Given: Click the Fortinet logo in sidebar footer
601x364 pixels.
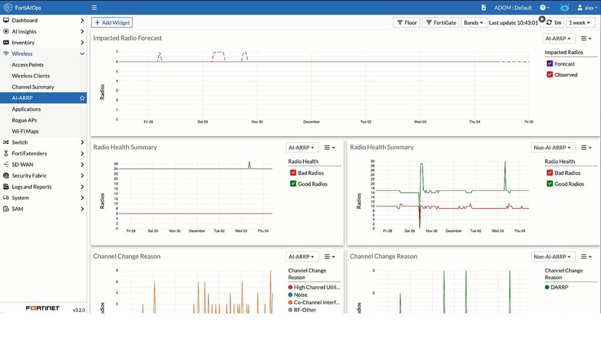Looking at the screenshot, I should (x=43, y=308).
